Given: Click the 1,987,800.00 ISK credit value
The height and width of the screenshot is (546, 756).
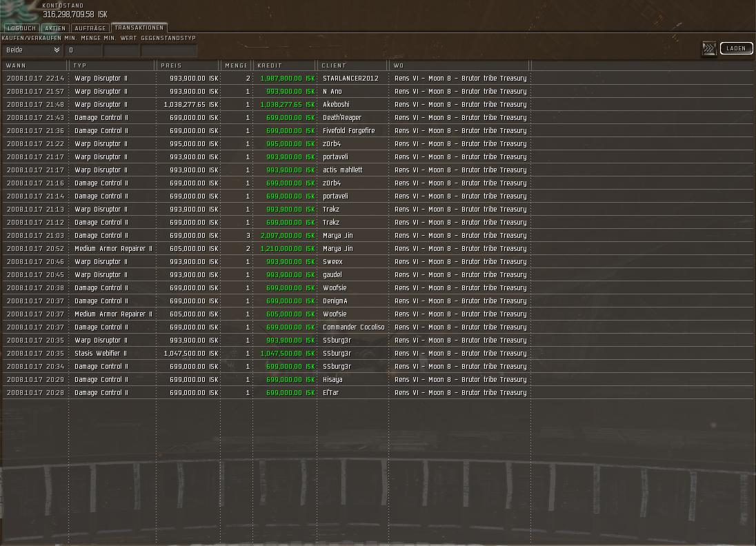Looking at the screenshot, I should [x=288, y=79].
